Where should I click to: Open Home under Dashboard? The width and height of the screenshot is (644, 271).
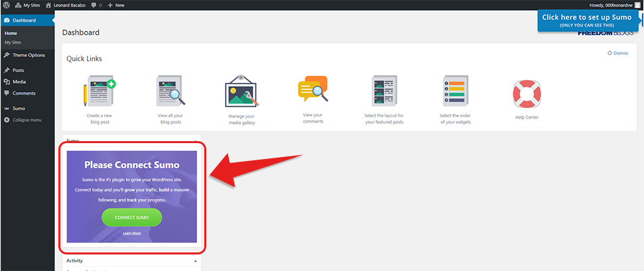tap(11, 33)
